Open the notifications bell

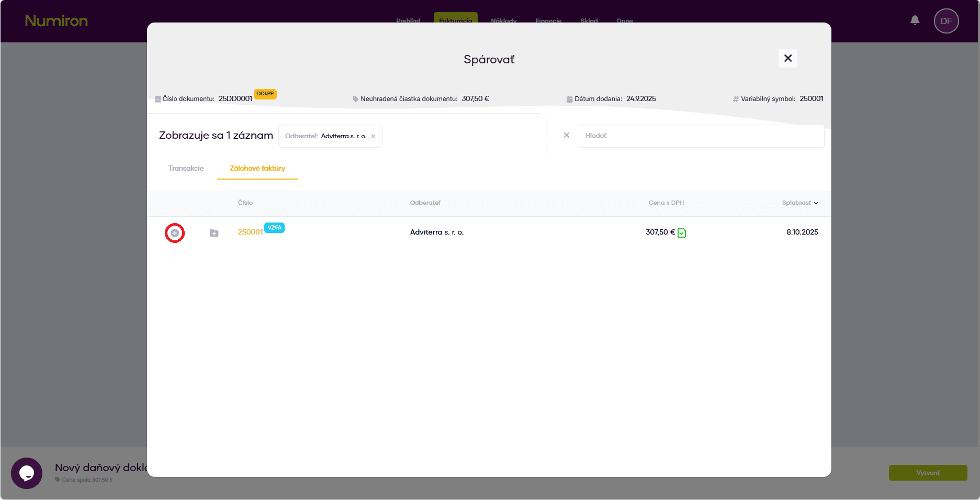click(915, 20)
